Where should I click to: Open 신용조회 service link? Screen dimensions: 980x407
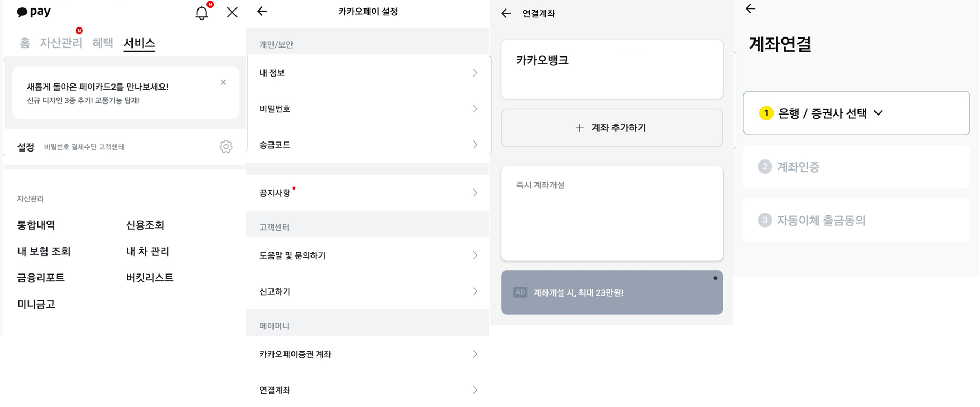[x=145, y=225]
